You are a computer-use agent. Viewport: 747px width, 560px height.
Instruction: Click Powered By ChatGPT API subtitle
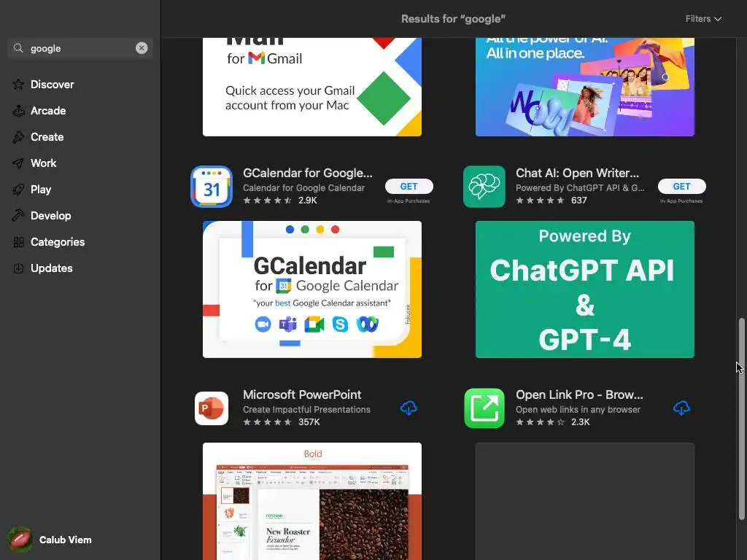pos(580,187)
